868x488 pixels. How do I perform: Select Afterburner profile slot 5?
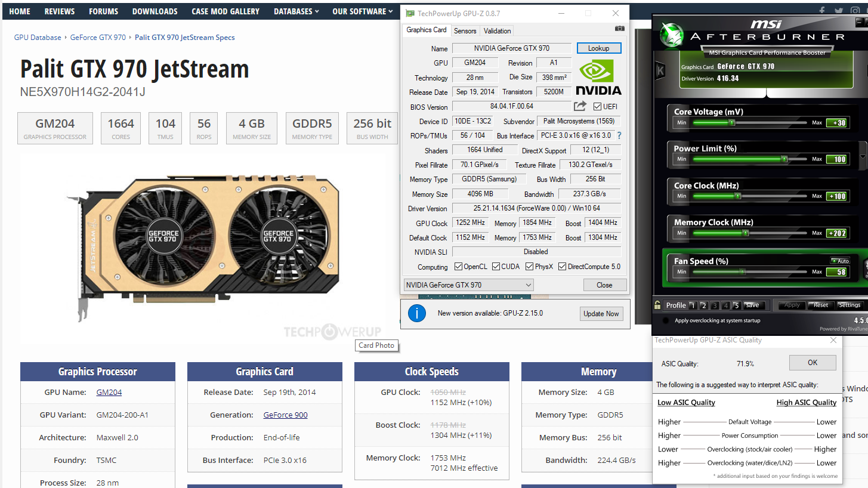coord(737,305)
